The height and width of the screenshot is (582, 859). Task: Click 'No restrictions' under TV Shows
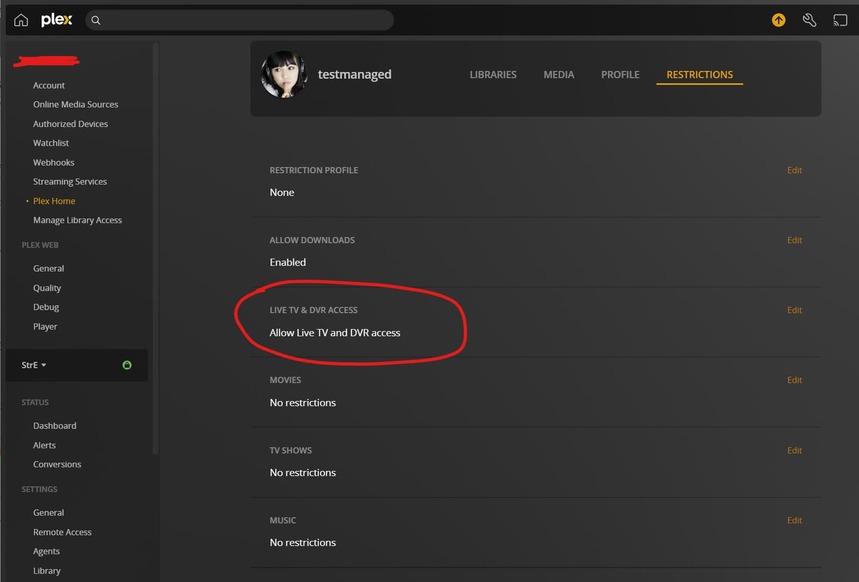pyautogui.click(x=302, y=472)
